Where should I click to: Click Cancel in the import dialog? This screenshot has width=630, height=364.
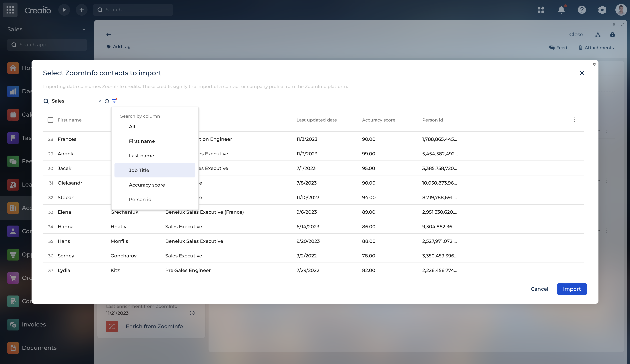[x=539, y=289]
